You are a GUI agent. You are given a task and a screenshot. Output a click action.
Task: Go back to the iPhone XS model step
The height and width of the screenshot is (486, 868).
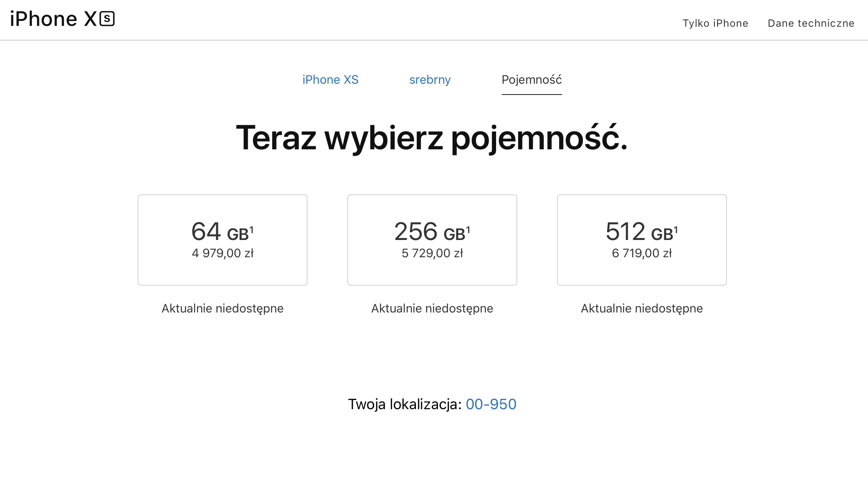pos(330,80)
